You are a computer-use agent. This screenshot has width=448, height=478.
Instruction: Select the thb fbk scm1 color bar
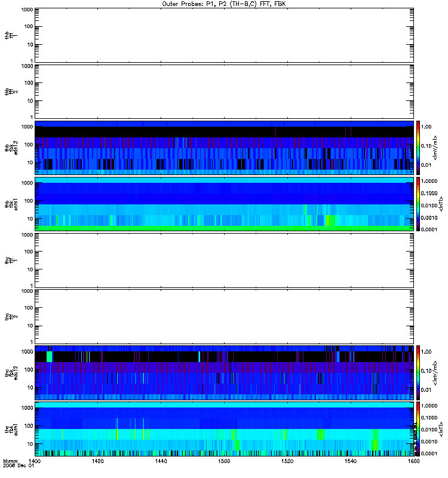(418, 204)
